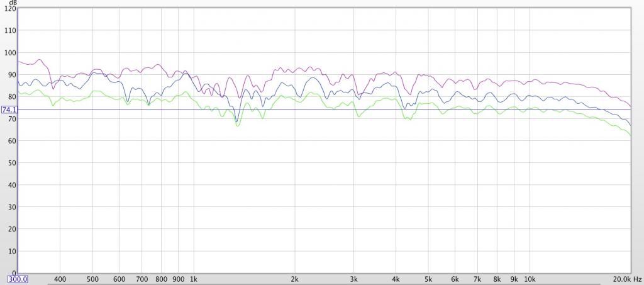
Task: Click the 7k label on the frequency axis
Action: (478, 279)
